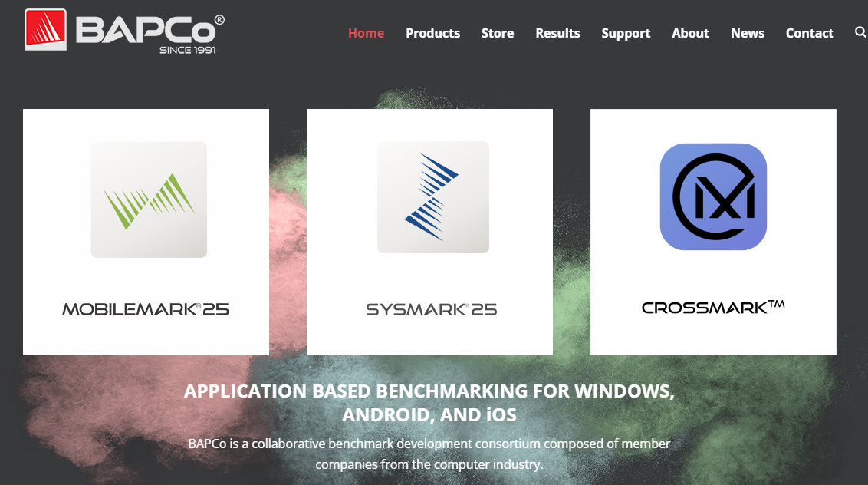
Task: Go to the Home menu item
Action: (x=366, y=33)
